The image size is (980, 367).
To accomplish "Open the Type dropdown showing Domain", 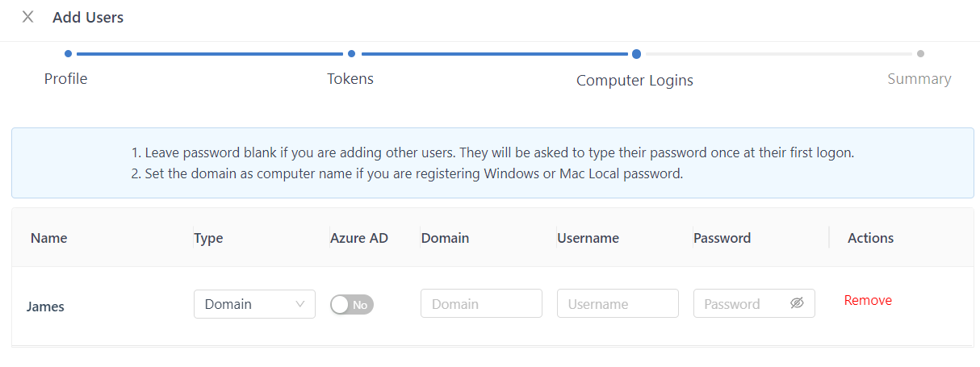I will point(254,304).
